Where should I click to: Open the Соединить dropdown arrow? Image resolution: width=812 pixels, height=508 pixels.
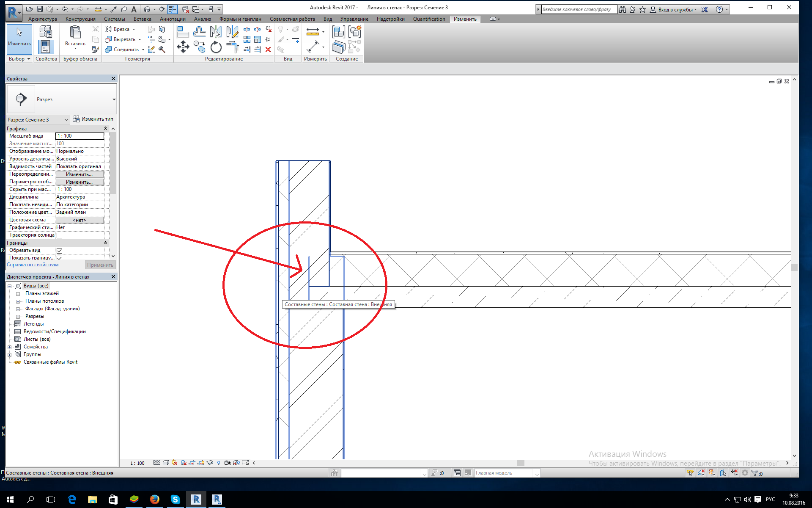(143, 50)
